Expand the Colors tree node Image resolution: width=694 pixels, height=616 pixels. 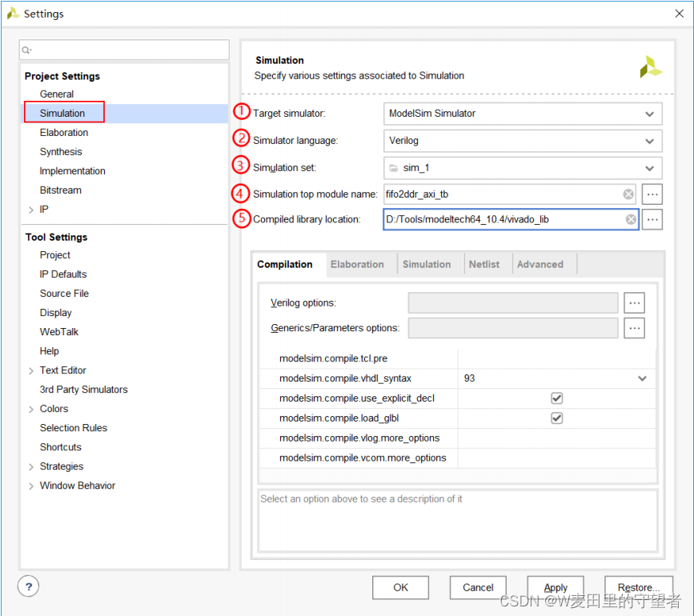coord(31,409)
